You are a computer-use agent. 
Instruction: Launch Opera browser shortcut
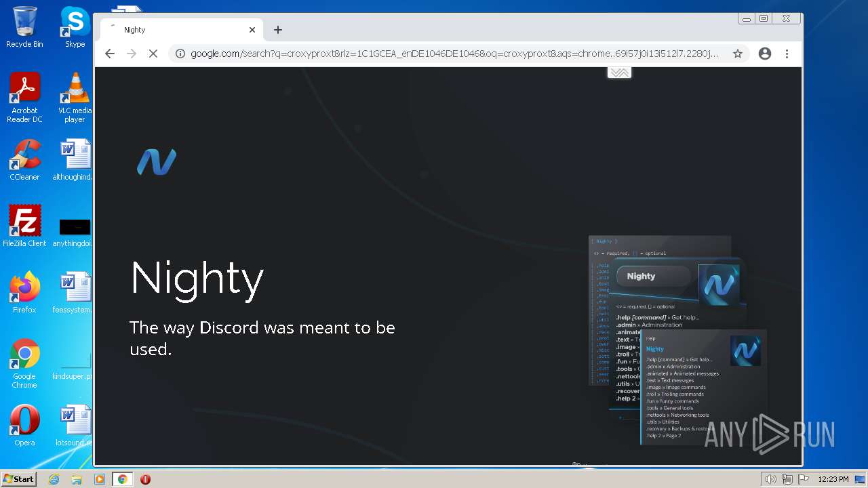pyautogui.click(x=24, y=426)
